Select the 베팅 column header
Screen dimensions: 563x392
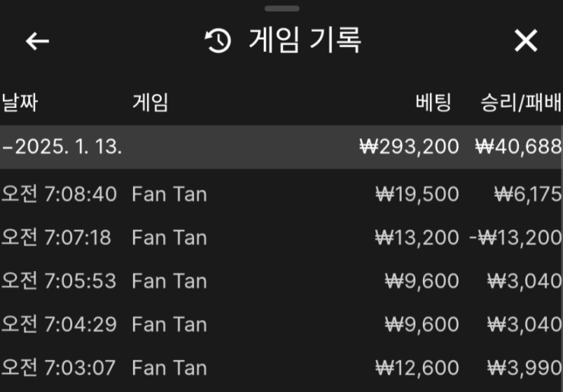click(434, 103)
